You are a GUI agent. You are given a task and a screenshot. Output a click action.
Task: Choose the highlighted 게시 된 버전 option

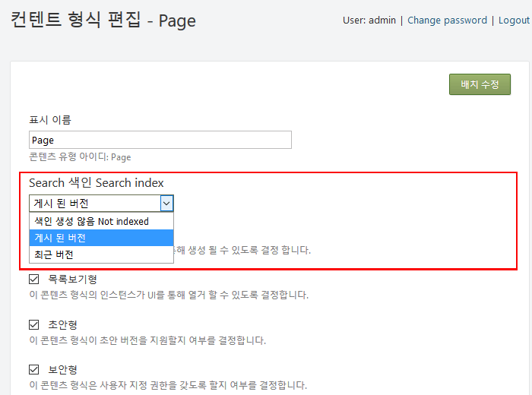(101, 238)
